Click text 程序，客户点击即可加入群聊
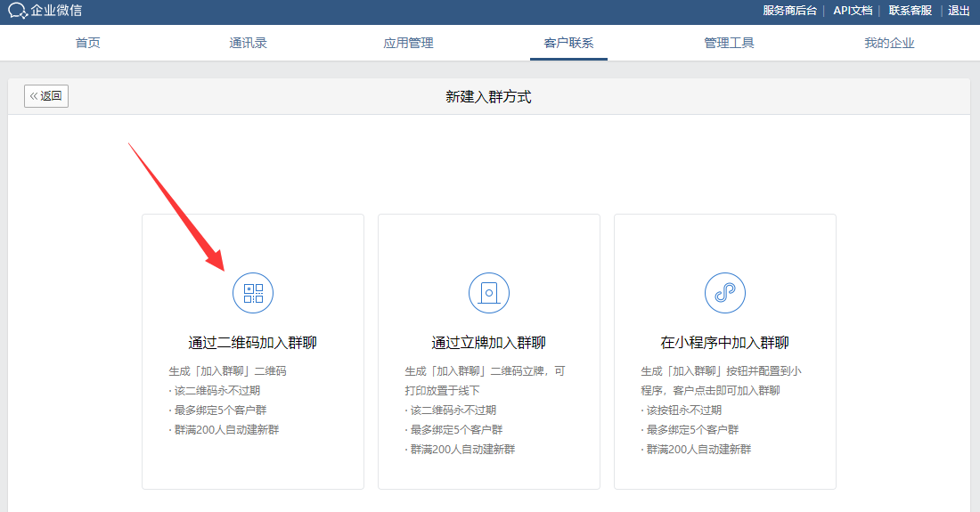980x512 pixels. click(711, 391)
